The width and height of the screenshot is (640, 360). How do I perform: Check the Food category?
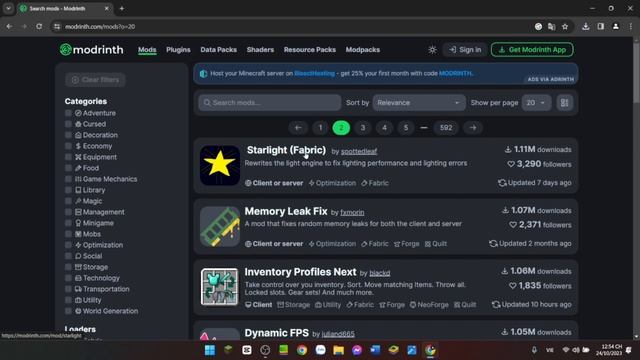[68, 168]
